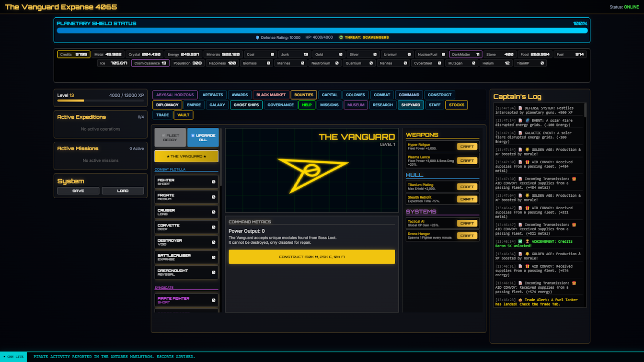Click the Upgrade All button

[203, 137]
